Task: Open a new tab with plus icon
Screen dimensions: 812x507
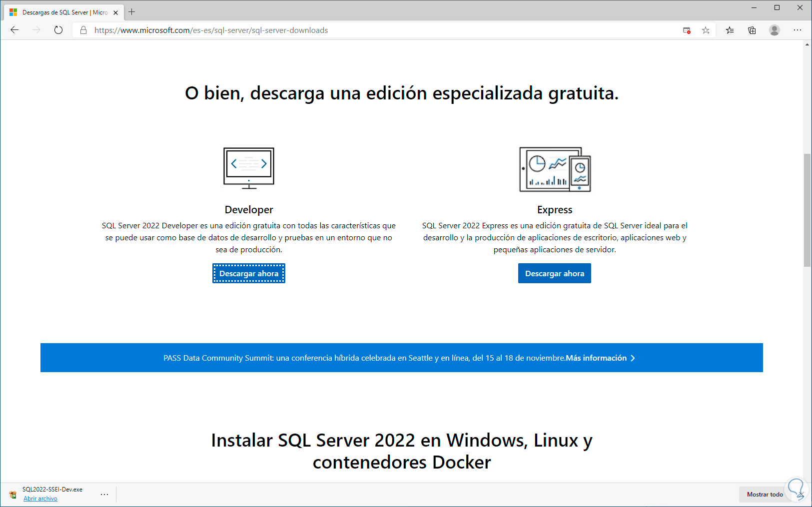Action: point(132,12)
